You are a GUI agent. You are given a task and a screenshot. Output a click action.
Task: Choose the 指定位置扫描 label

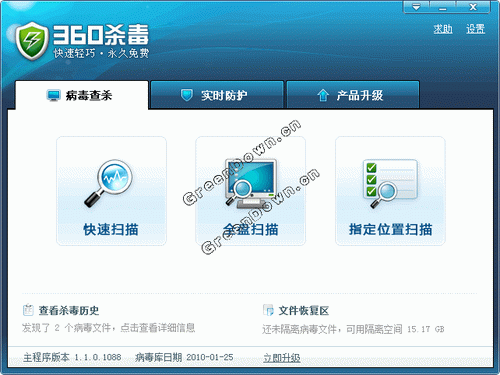point(390,229)
